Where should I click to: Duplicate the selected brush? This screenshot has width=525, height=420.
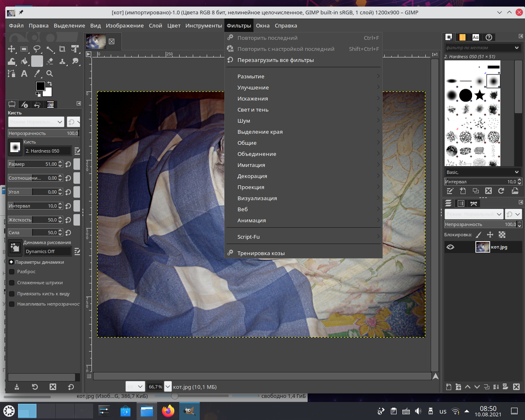pyautogui.click(x=476, y=191)
